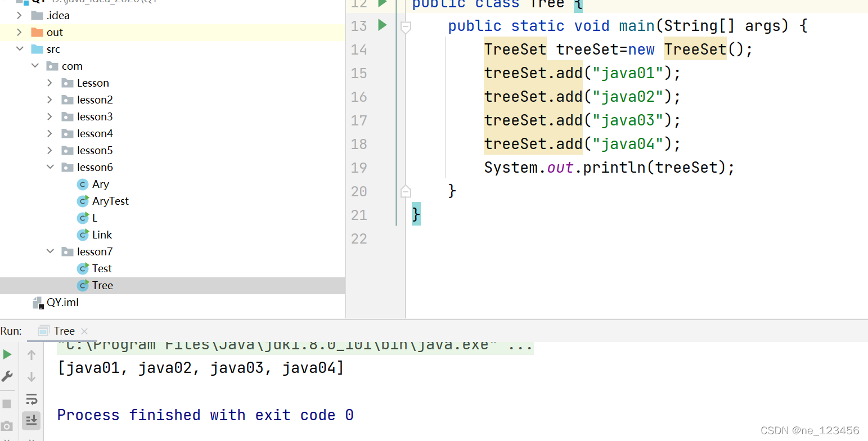
Task: Collapse the code fold marker at line 20
Action: tap(406, 191)
